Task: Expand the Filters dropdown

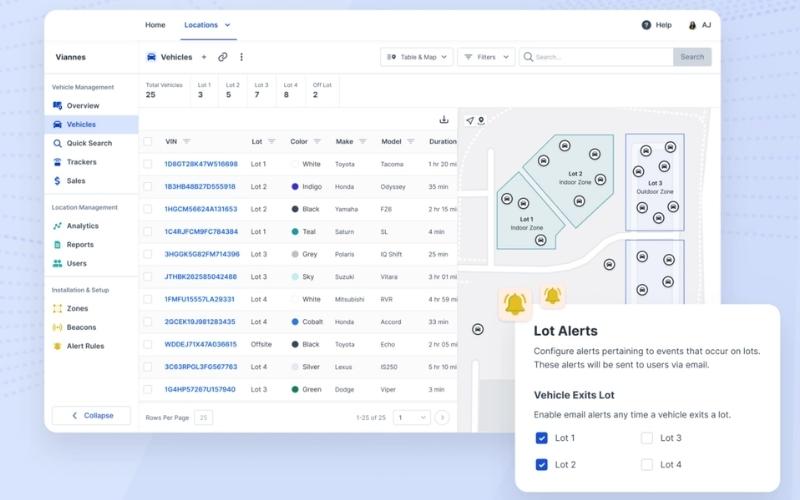Action: (486, 57)
